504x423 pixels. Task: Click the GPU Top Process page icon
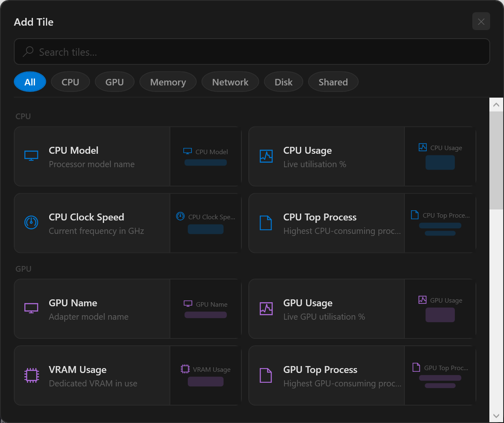[266, 375]
